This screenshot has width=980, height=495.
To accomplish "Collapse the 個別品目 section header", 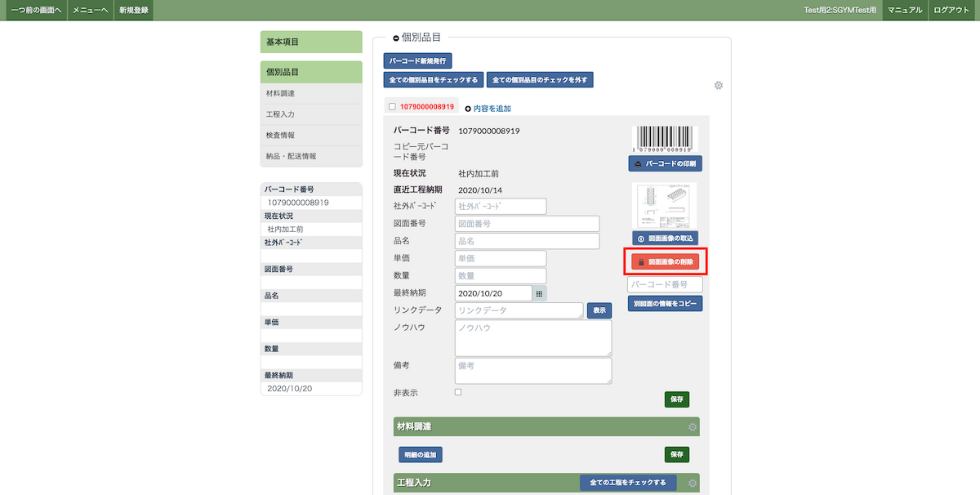I will (x=396, y=38).
